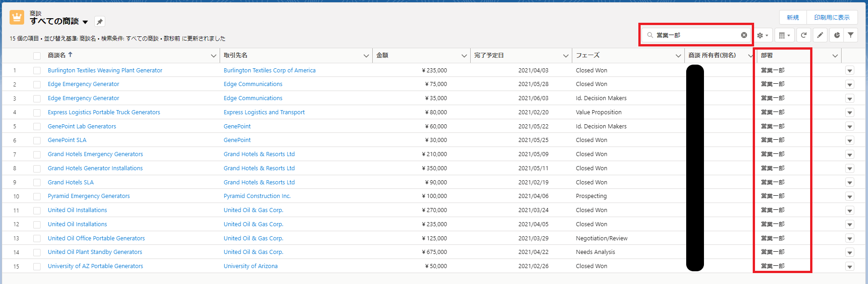Sort by フェーズ column header

[588, 55]
